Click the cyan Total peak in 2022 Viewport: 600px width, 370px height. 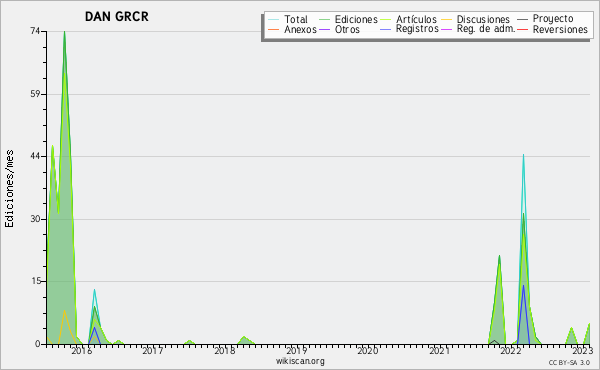[523, 155]
